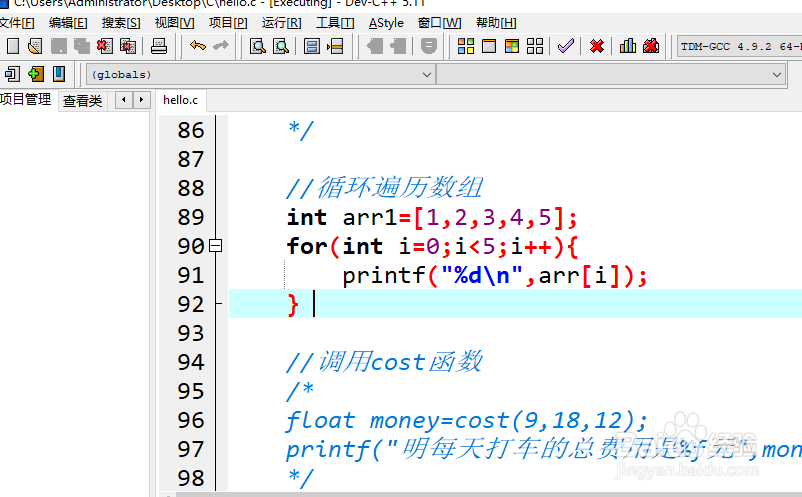802x497 pixels.
Task: Click the comment //调用cost函数
Action: pos(384,362)
